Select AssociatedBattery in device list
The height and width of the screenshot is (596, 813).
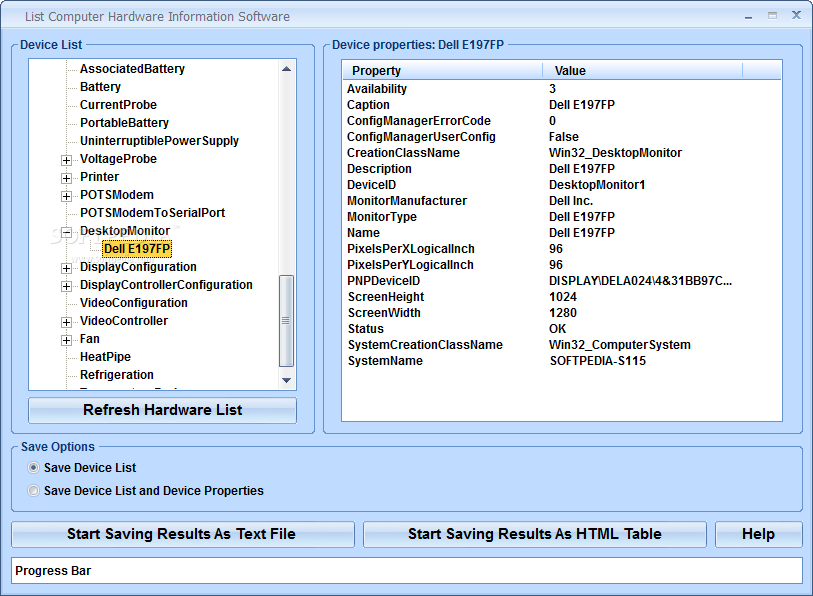coord(132,69)
